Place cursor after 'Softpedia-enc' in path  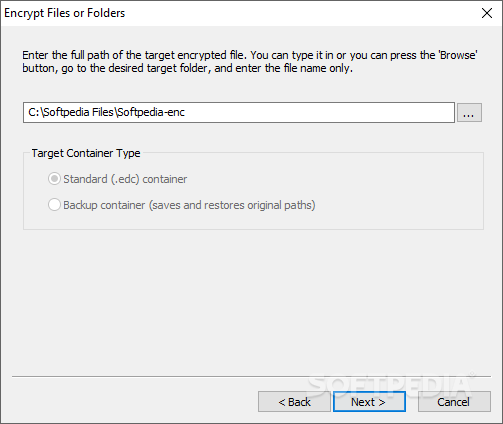coord(185,113)
